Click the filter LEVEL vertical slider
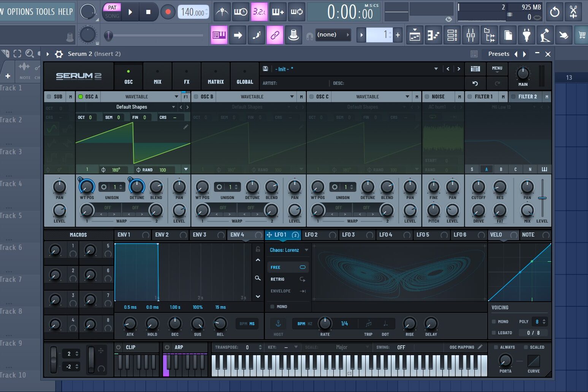The width and height of the screenshot is (588, 392). pyautogui.click(x=542, y=198)
